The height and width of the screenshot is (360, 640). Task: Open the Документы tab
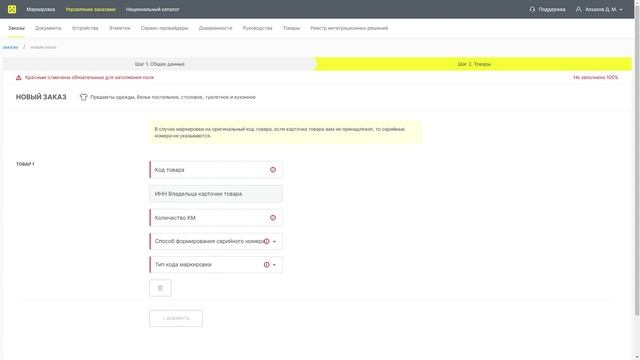48,28
